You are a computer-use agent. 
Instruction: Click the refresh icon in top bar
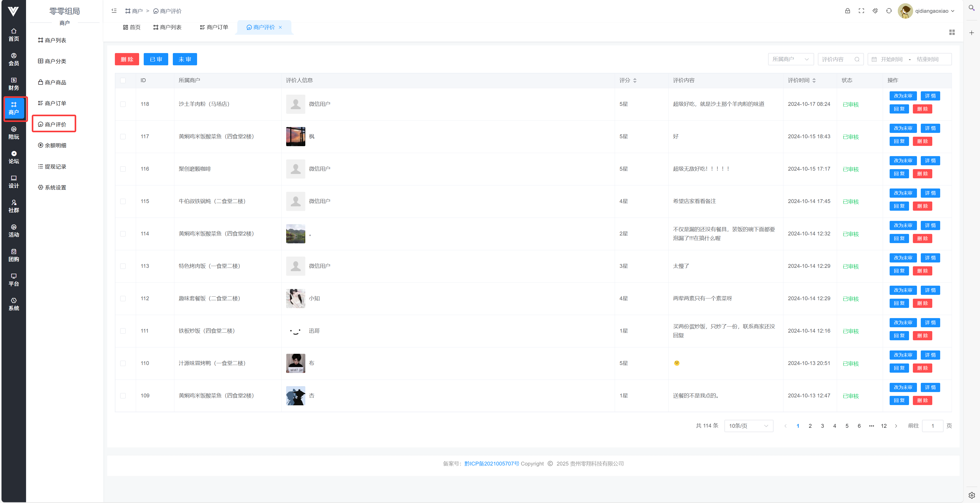[889, 11]
